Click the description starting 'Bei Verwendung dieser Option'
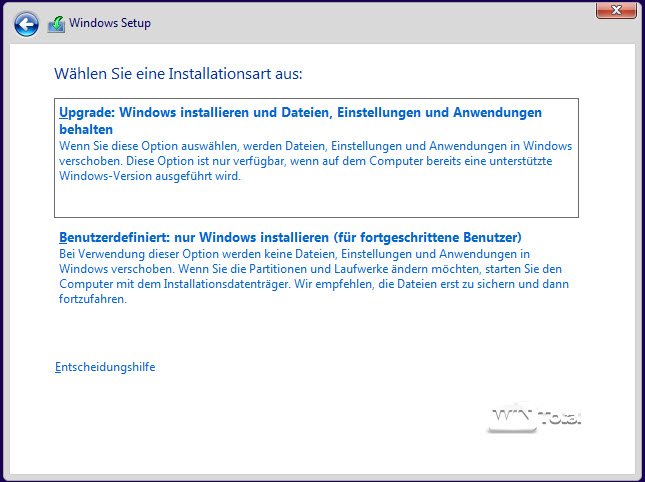The height and width of the screenshot is (482, 645). pos(314,276)
